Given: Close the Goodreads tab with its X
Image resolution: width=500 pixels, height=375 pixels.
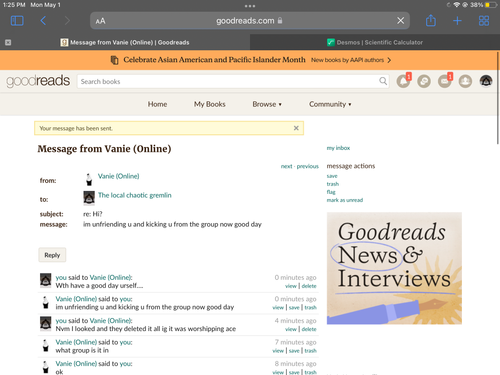Looking at the screenshot, I should click(x=8, y=42).
